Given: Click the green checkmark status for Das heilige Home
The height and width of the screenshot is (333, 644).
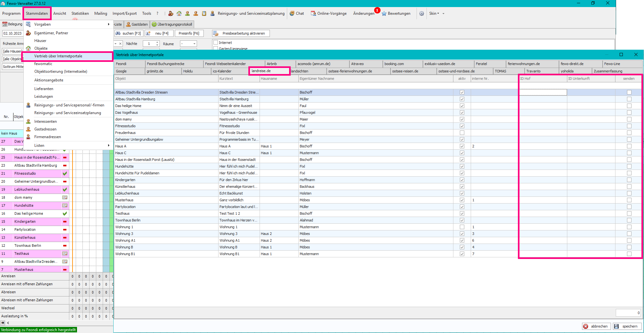Looking at the screenshot, I should pos(65,213).
